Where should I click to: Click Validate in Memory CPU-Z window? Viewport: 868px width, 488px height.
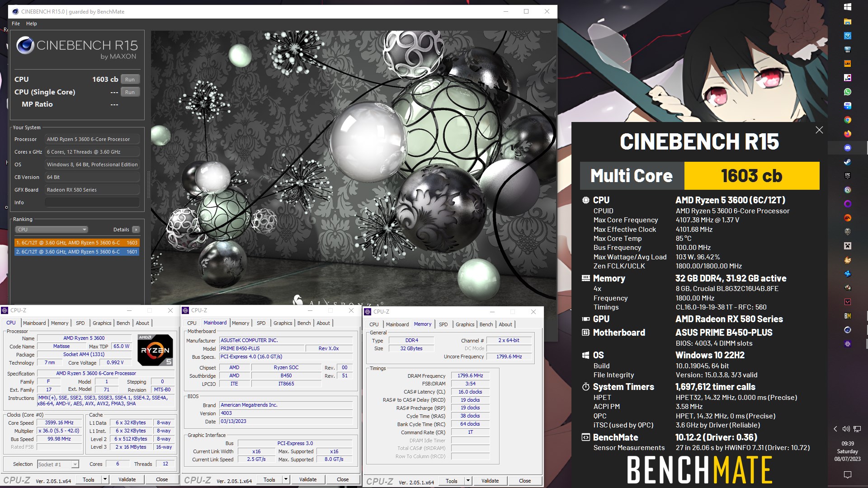point(490,481)
